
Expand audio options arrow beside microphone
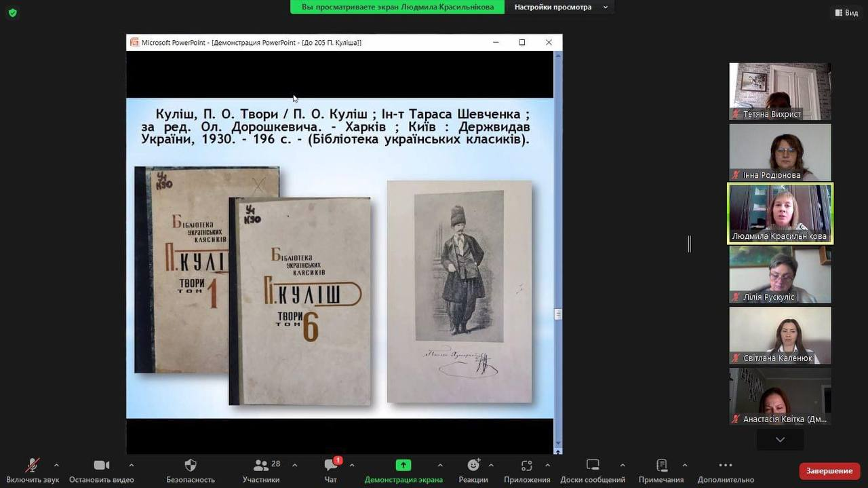(56, 465)
